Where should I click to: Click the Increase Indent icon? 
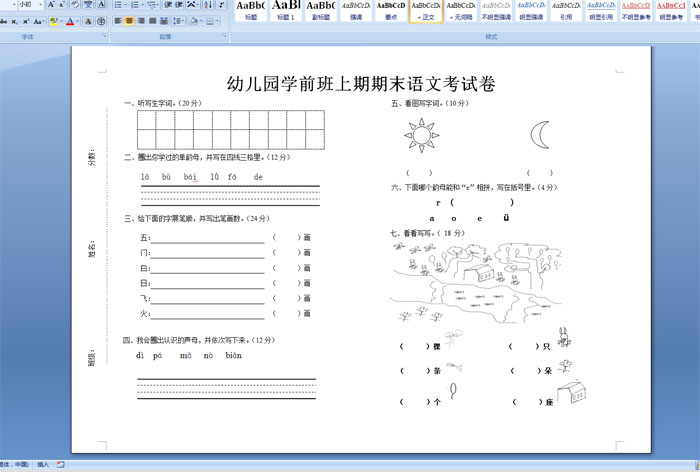(179, 5)
